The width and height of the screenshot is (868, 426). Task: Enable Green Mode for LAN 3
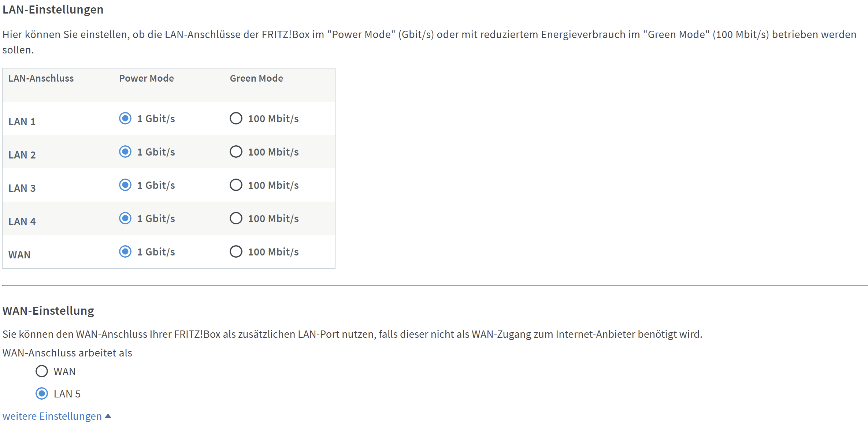tap(236, 185)
